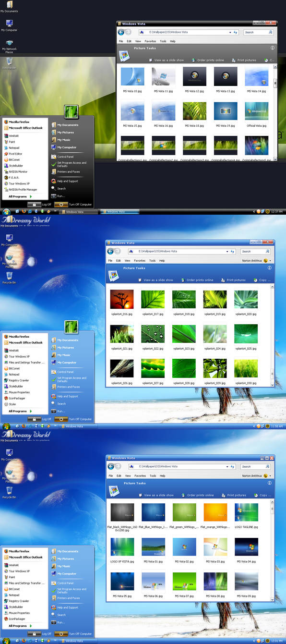Click Turn Off Computer in the dark Start menu
286x644 pixels.
pos(73,205)
